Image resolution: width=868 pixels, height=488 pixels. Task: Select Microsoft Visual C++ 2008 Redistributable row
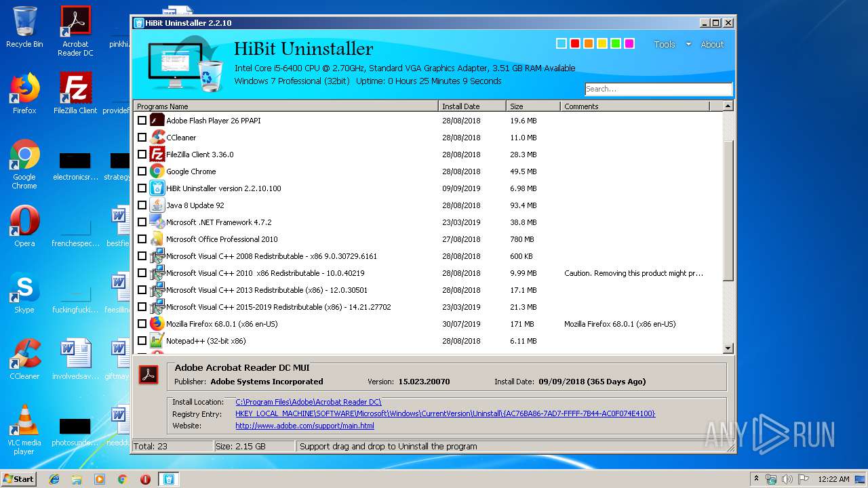coord(429,256)
